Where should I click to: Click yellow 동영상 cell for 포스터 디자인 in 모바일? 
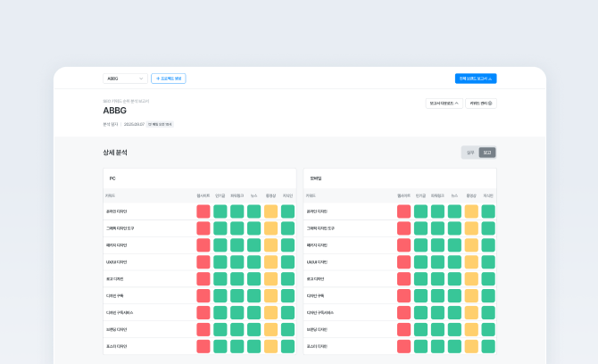(x=471, y=346)
